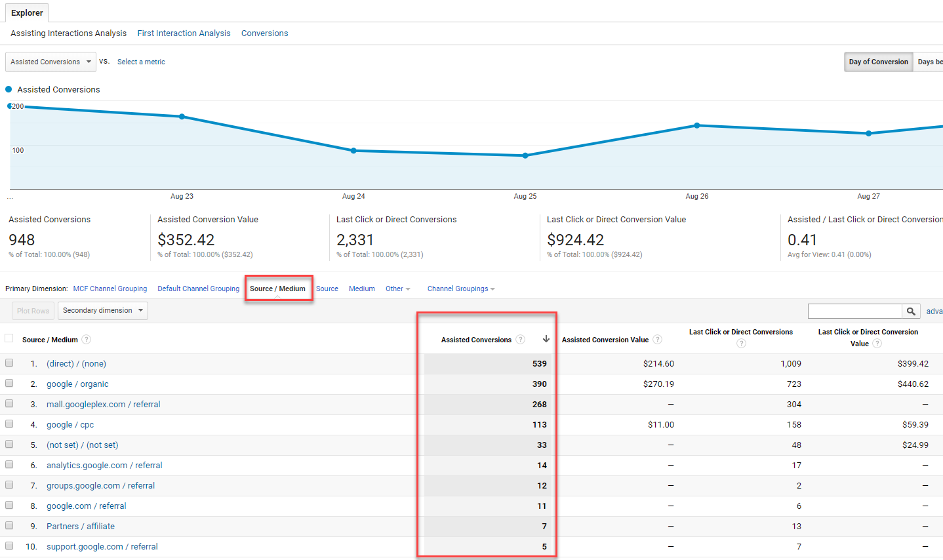Open the Partners / affiliate link

tap(81, 526)
